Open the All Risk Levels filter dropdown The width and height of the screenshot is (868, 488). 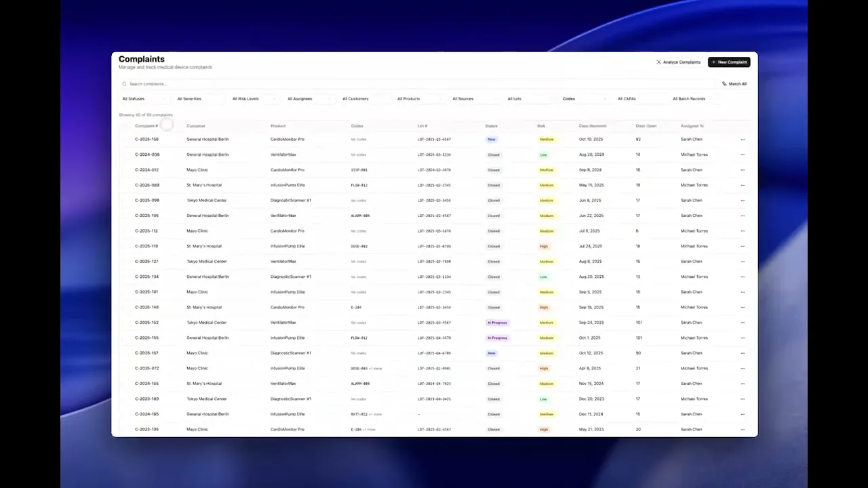tap(254, 99)
